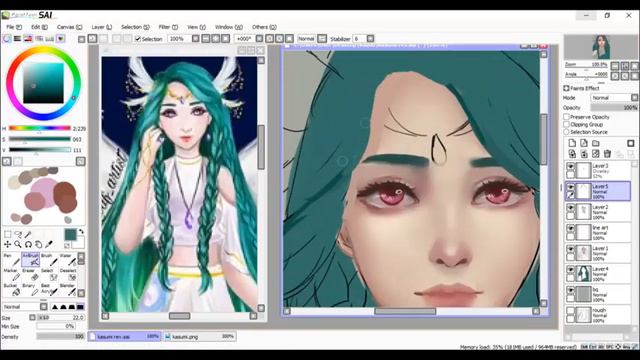
Task: Open the rotation angle dropdown
Action: click(x=259, y=39)
